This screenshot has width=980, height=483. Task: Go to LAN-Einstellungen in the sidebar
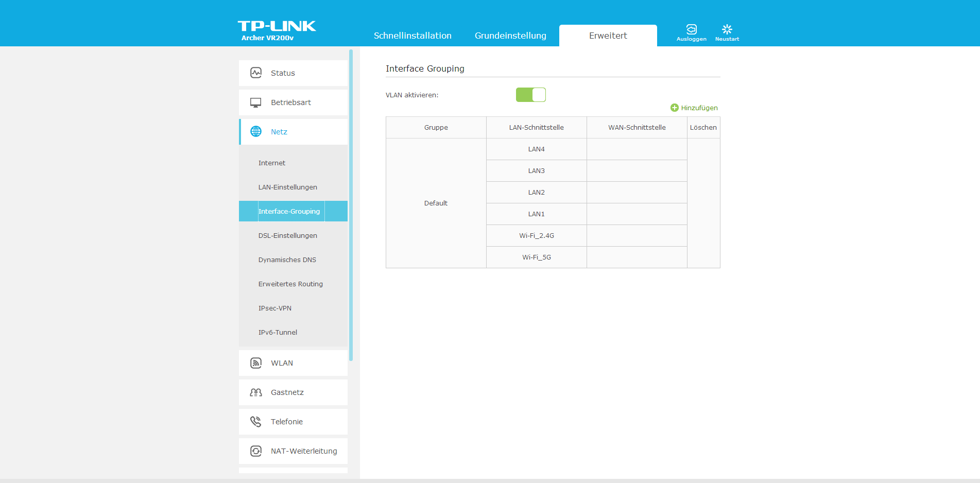click(x=287, y=187)
